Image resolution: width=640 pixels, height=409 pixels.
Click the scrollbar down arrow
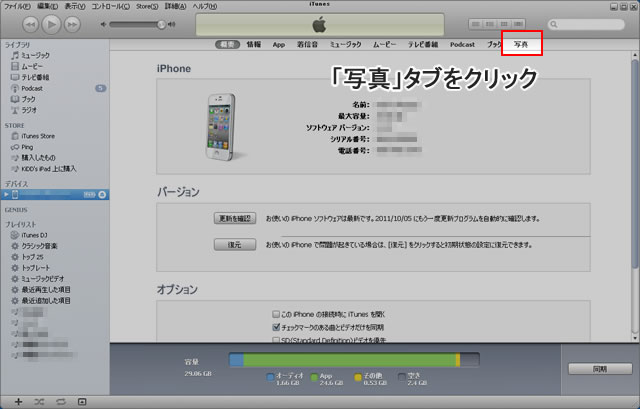tap(635, 338)
